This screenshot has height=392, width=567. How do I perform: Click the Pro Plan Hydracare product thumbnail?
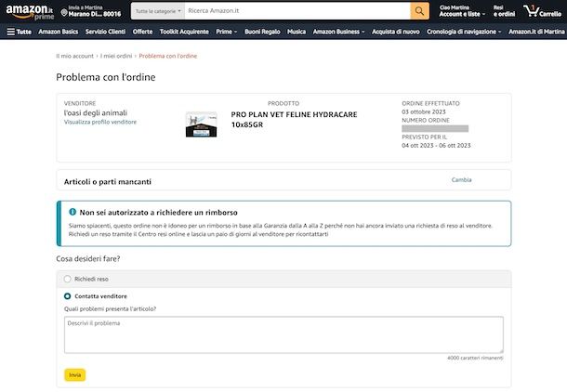coord(201,124)
